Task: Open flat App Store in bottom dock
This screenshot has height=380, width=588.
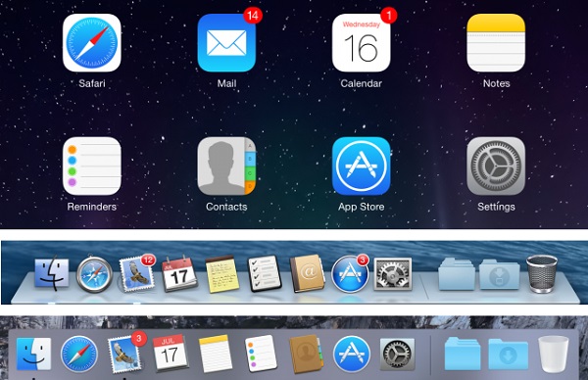Action: (x=352, y=355)
